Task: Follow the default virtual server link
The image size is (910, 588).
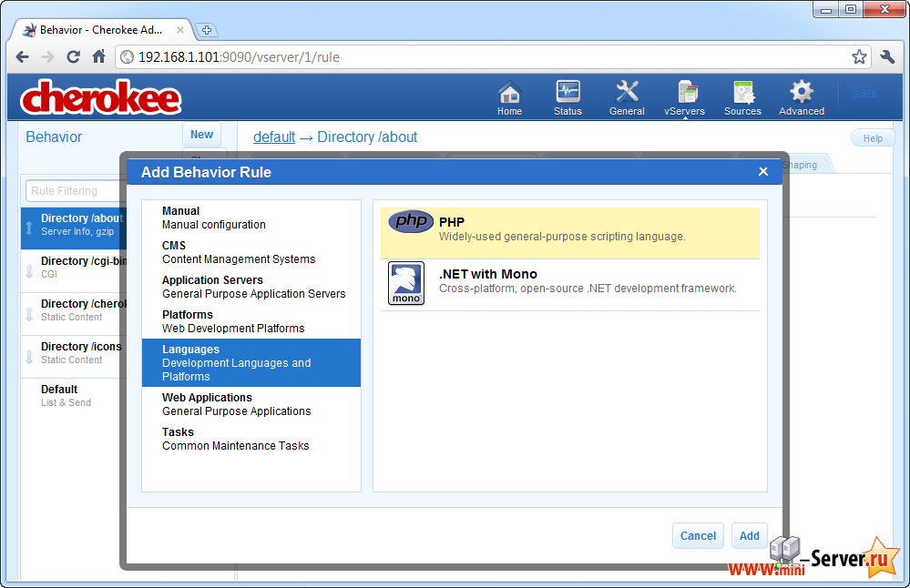Action: (274, 137)
